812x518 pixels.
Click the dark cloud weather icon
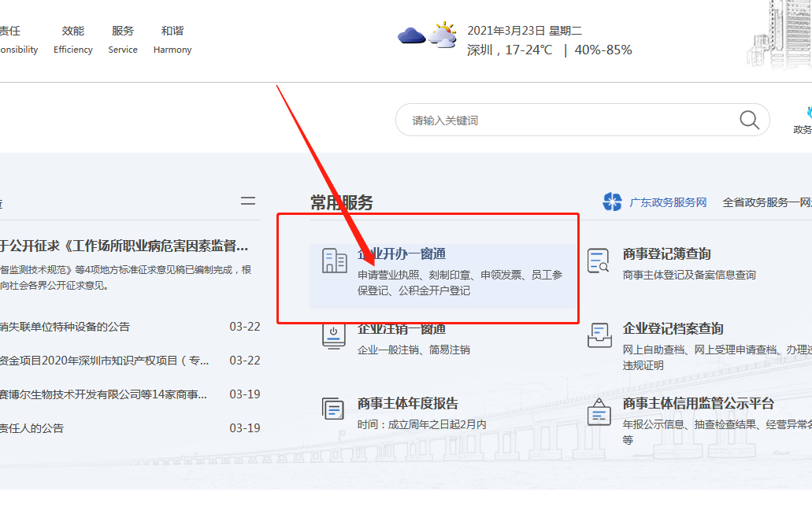[x=411, y=35]
